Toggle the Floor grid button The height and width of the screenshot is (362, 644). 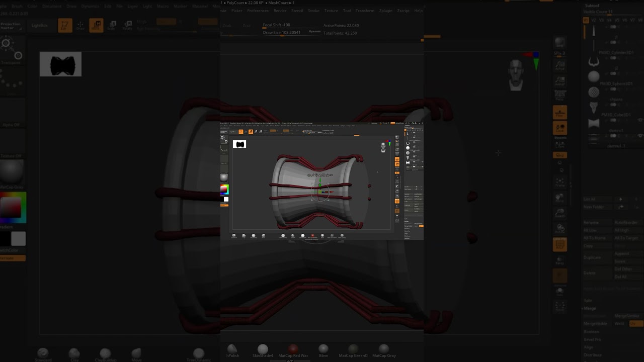coord(559,112)
